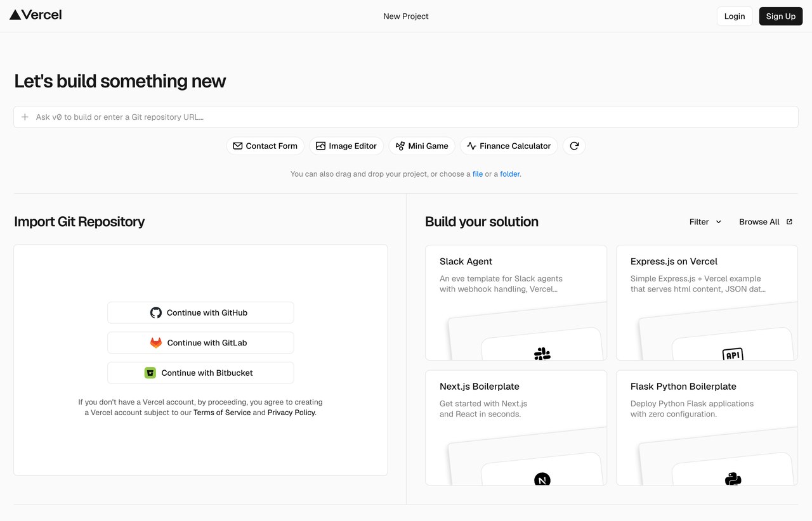Screen dimensions: 812x521
Task: Open the Privacy Policy link
Action: coord(291,413)
